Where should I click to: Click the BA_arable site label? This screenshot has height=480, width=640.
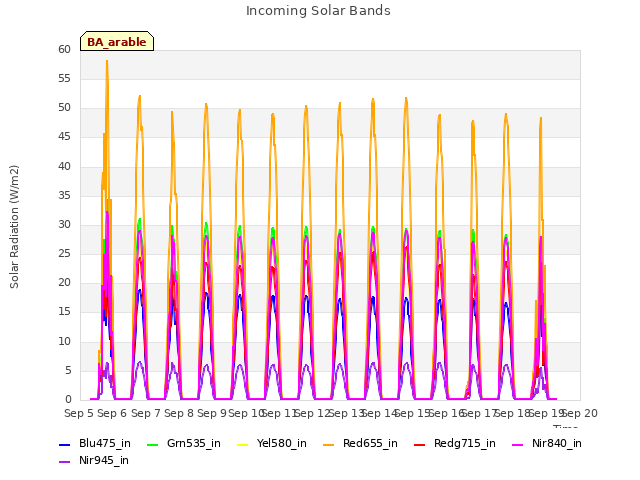117,42
